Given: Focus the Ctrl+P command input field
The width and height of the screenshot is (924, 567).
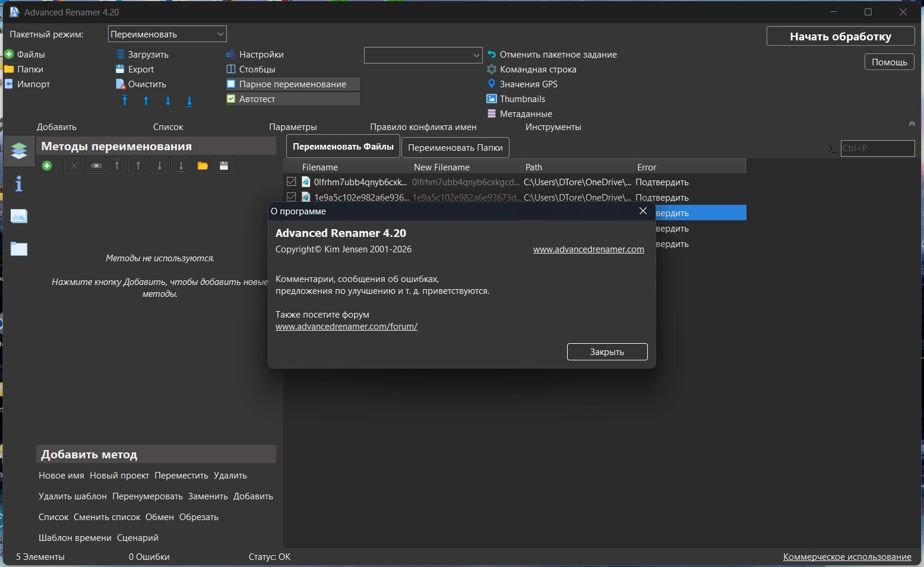Looking at the screenshot, I should pos(878,148).
